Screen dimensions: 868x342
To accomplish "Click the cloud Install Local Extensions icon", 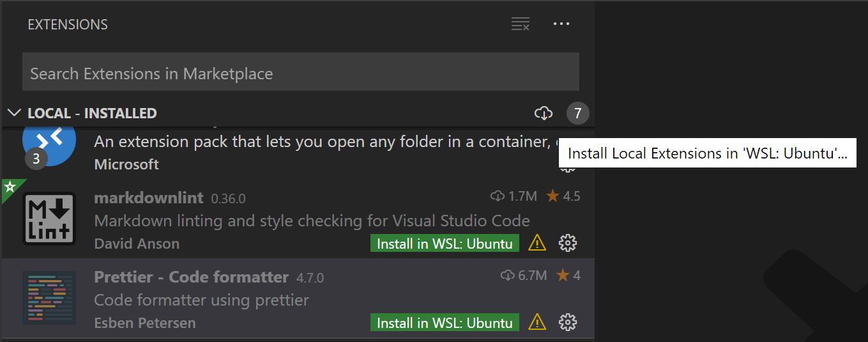I will (543, 114).
